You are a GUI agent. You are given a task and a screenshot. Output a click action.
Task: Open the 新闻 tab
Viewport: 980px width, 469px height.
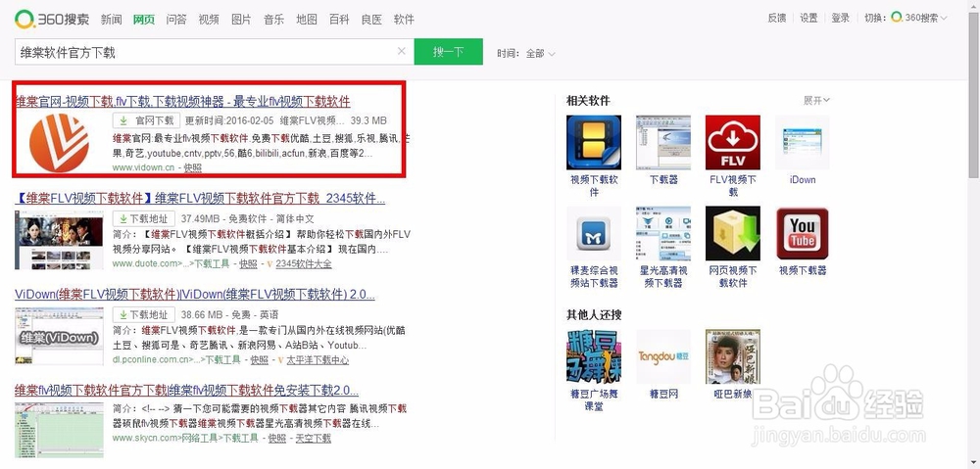tap(112, 20)
